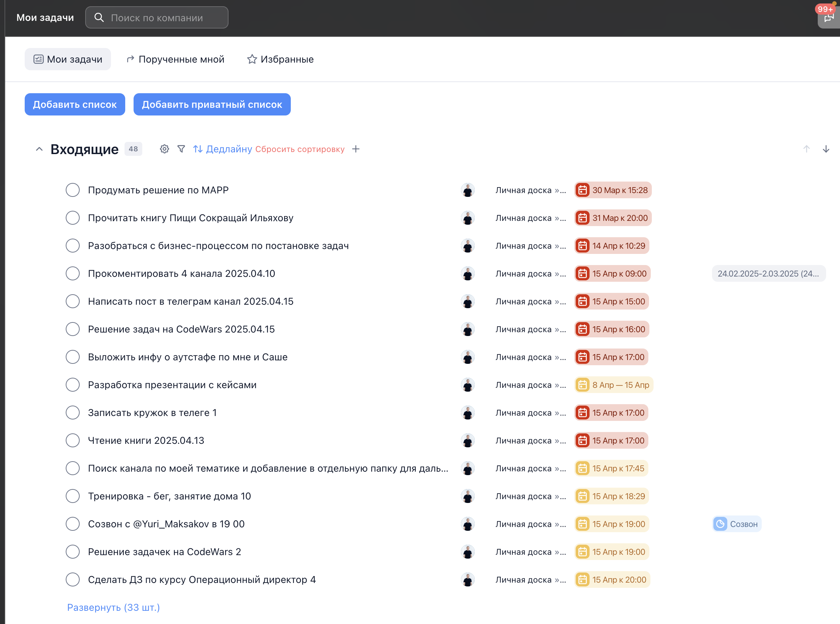Open notifications chat icon with 99+ badge
The width and height of the screenshot is (840, 624).
[x=829, y=18]
